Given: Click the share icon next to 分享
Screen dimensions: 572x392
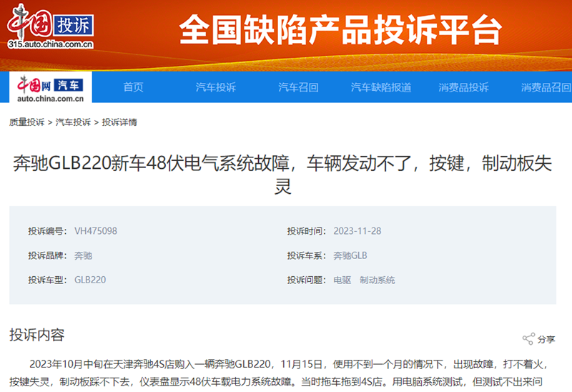Looking at the screenshot, I should [x=528, y=339].
